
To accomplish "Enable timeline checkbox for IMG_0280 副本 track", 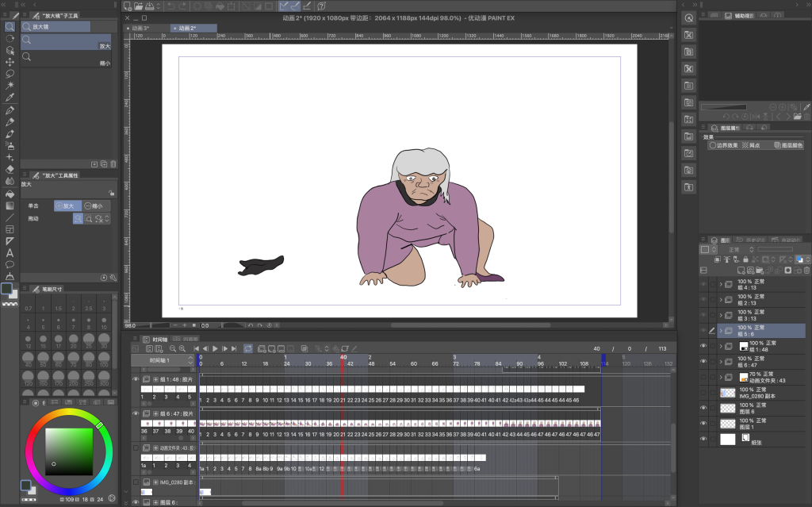I will 136,482.
